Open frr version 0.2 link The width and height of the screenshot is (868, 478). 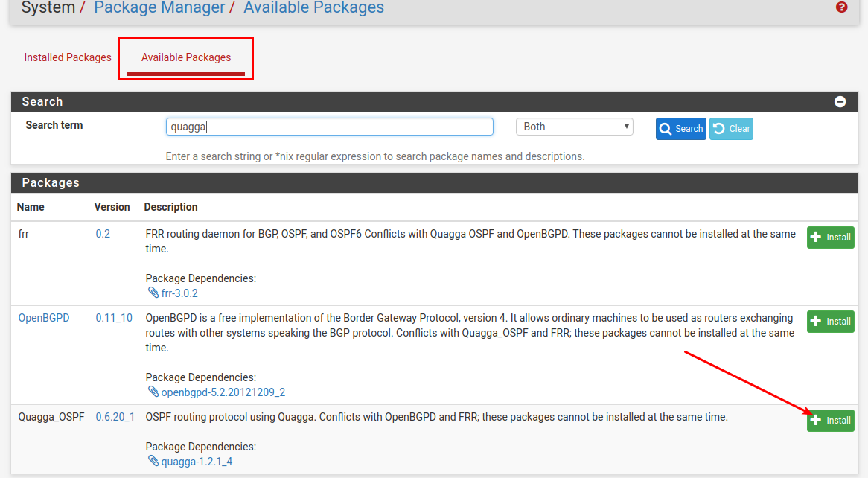coord(103,234)
